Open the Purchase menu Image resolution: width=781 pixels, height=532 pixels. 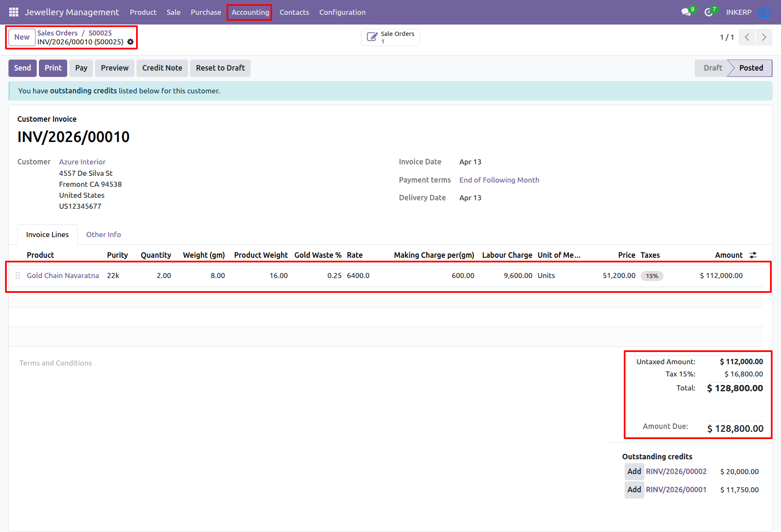[206, 12]
